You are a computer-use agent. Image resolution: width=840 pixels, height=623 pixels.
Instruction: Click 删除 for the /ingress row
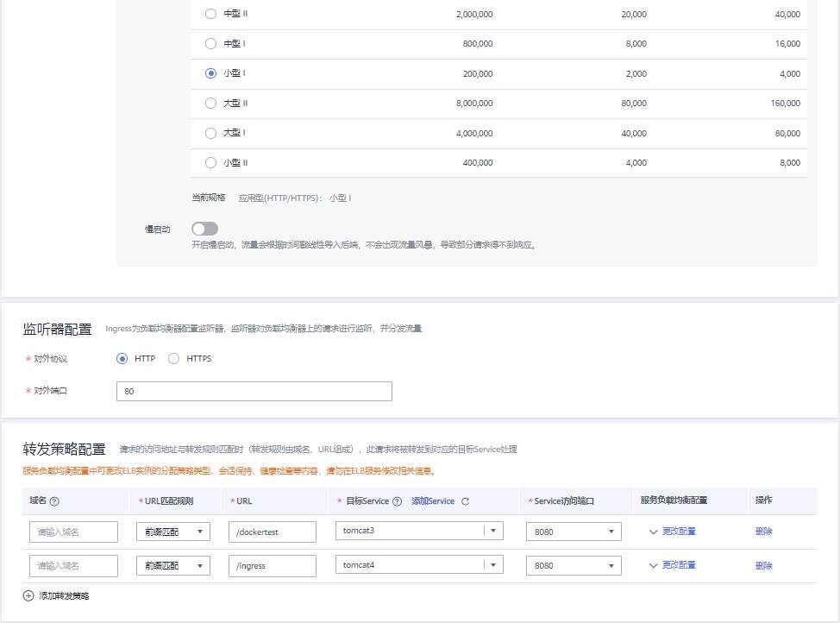(x=763, y=566)
